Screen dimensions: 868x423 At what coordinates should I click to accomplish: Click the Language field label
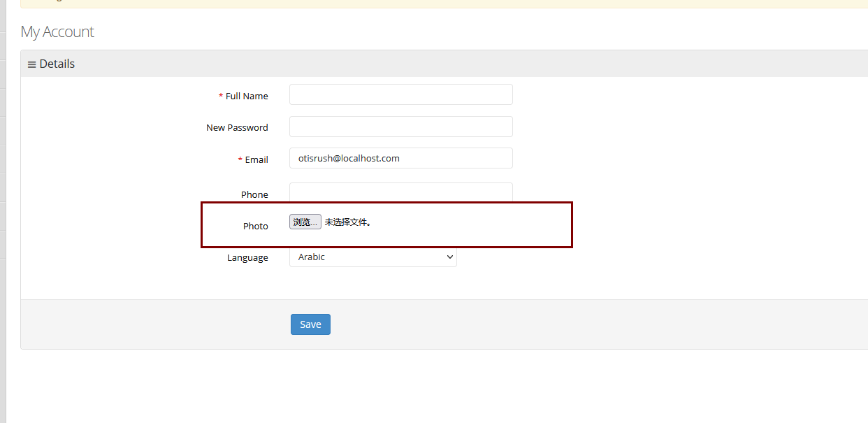[247, 257]
